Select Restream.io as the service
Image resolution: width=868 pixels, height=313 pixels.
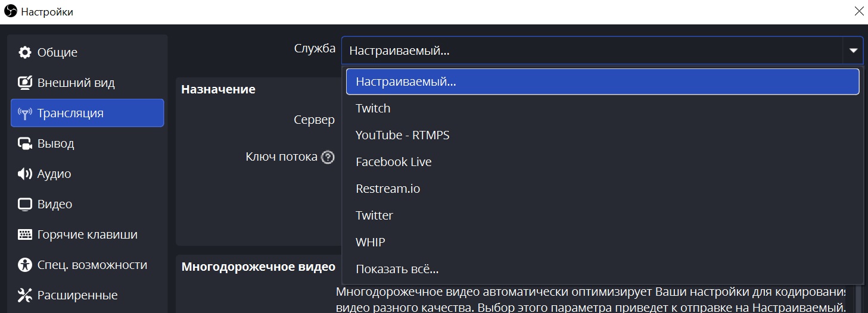(x=387, y=189)
